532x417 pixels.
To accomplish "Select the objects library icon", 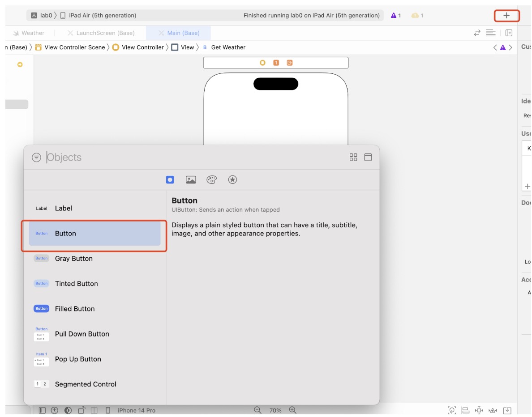I will point(170,180).
